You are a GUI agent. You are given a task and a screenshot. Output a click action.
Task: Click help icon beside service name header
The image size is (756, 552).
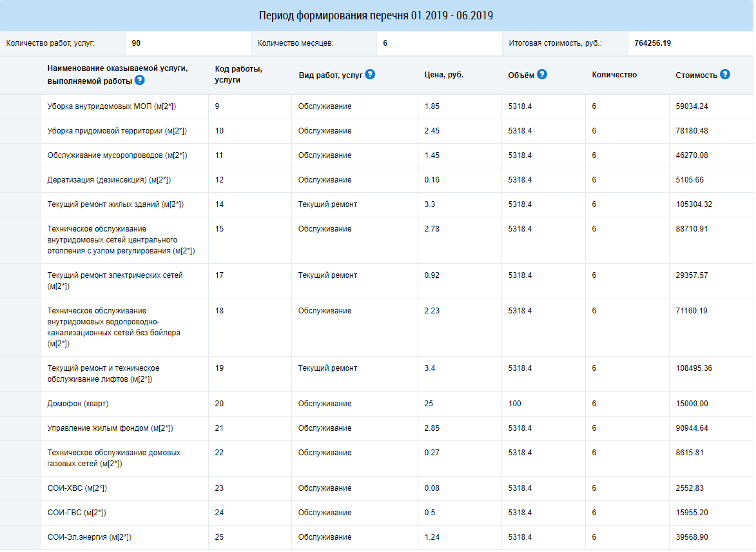pyautogui.click(x=139, y=80)
